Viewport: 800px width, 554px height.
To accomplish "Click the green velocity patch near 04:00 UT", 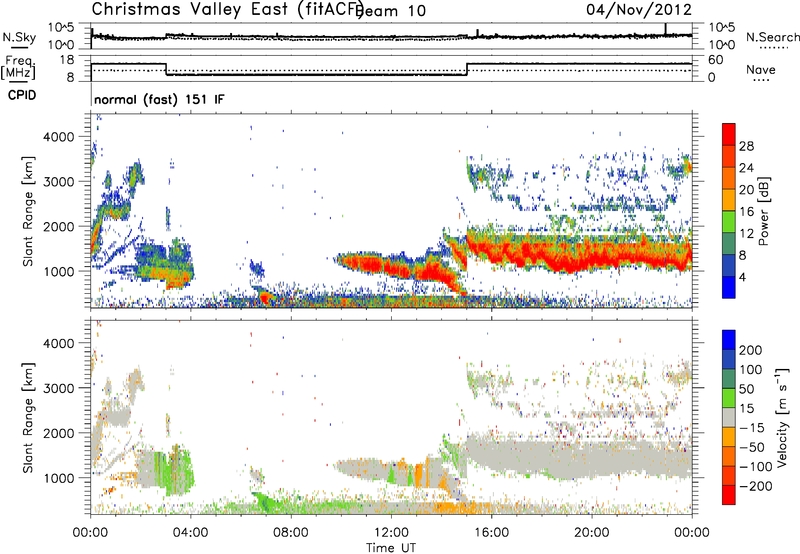I will pyautogui.click(x=180, y=472).
